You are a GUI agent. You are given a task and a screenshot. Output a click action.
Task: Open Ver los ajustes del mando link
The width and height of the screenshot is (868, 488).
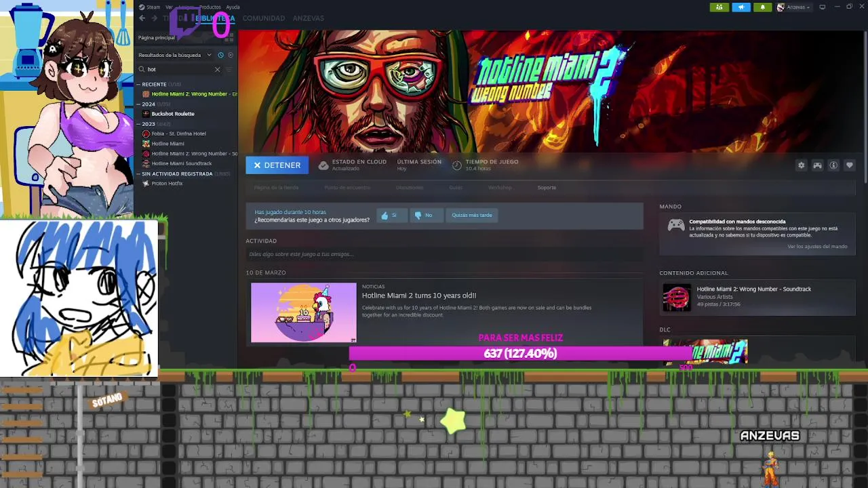pos(817,246)
